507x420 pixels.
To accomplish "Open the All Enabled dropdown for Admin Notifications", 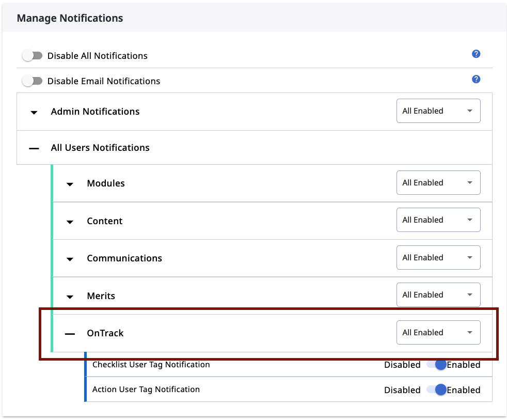I will tap(438, 111).
